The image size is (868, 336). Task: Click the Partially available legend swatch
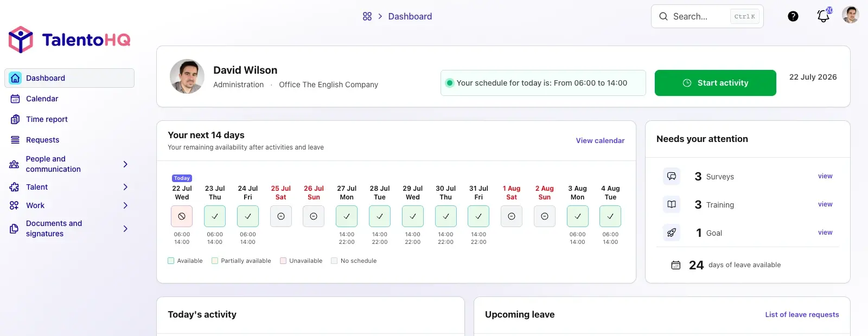tap(215, 261)
